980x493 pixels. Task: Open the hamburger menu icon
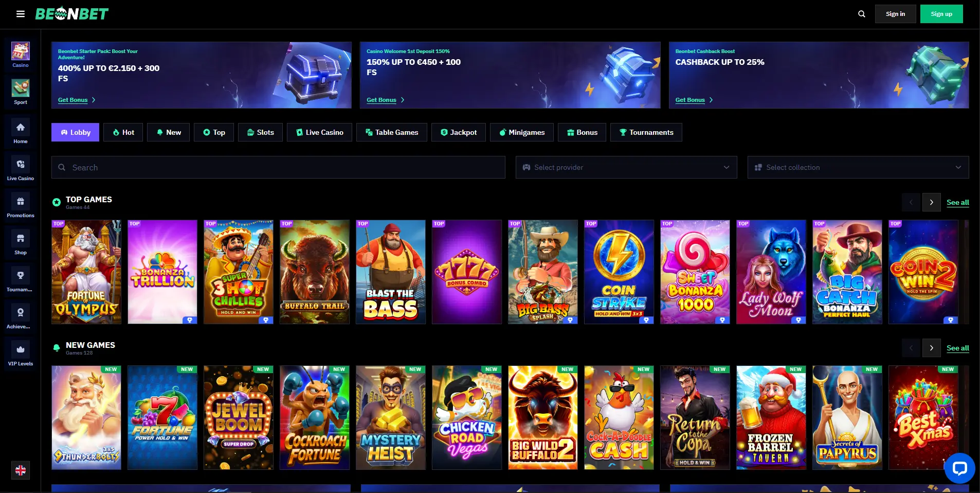21,14
